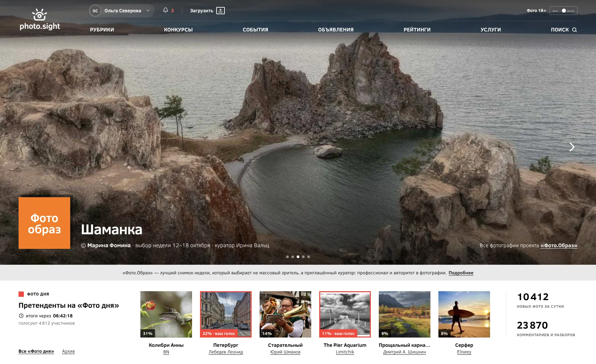Open author Eliseey's profile link
The image size is (596, 364).
pos(464,352)
